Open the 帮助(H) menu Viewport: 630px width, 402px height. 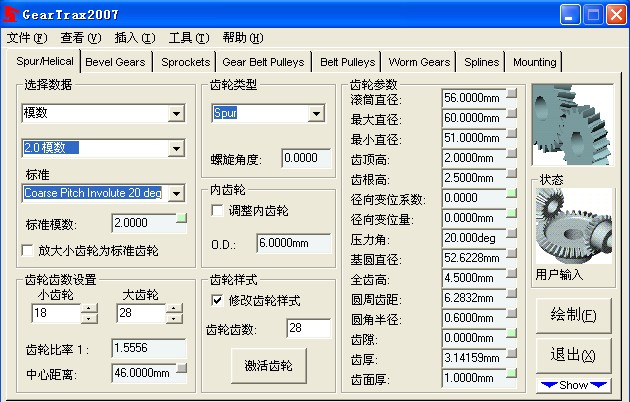243,38
